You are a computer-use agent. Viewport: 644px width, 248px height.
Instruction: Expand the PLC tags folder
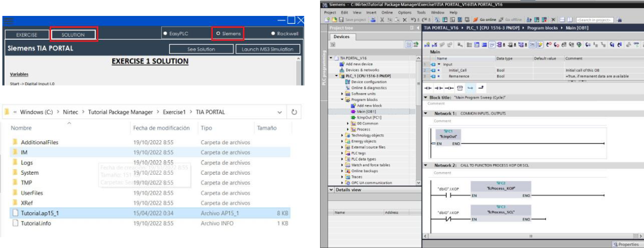click(x=342, y=153)
